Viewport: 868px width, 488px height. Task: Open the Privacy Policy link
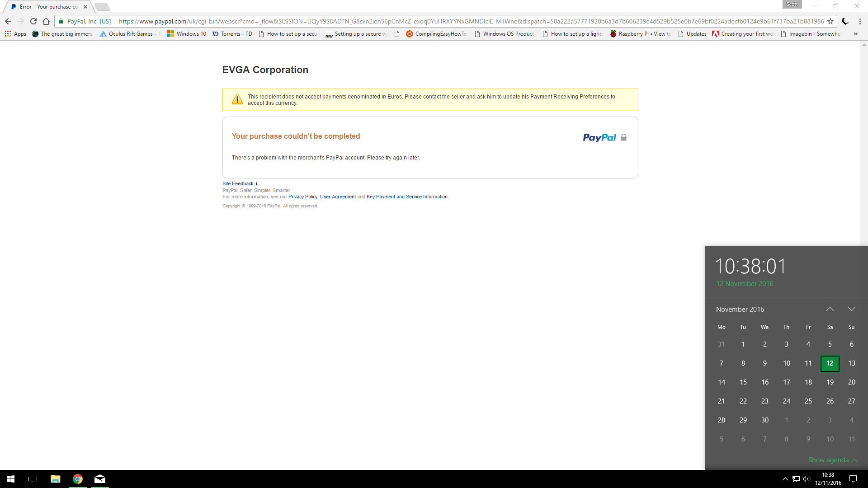click(x=303, y=197)
